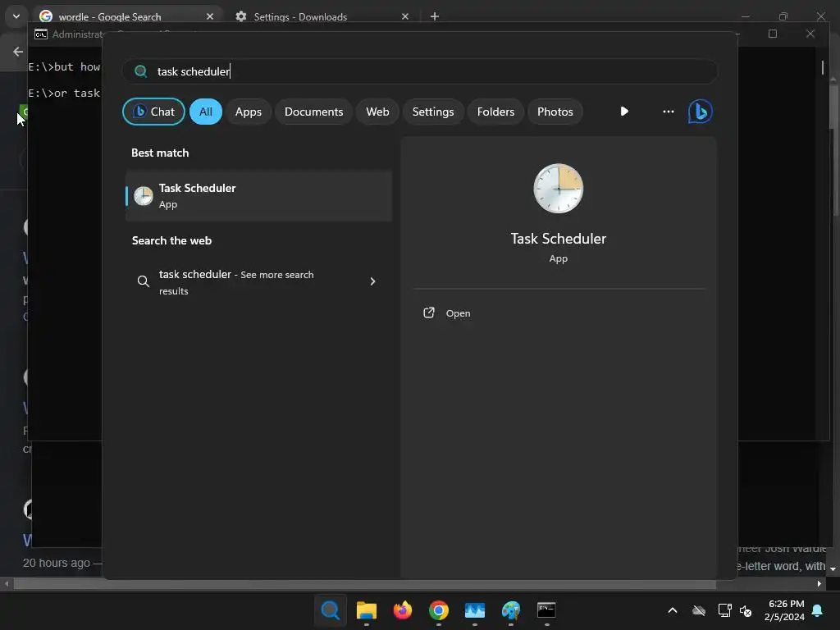
Task: Switch to the Apps filter
Action: point(248,112)
